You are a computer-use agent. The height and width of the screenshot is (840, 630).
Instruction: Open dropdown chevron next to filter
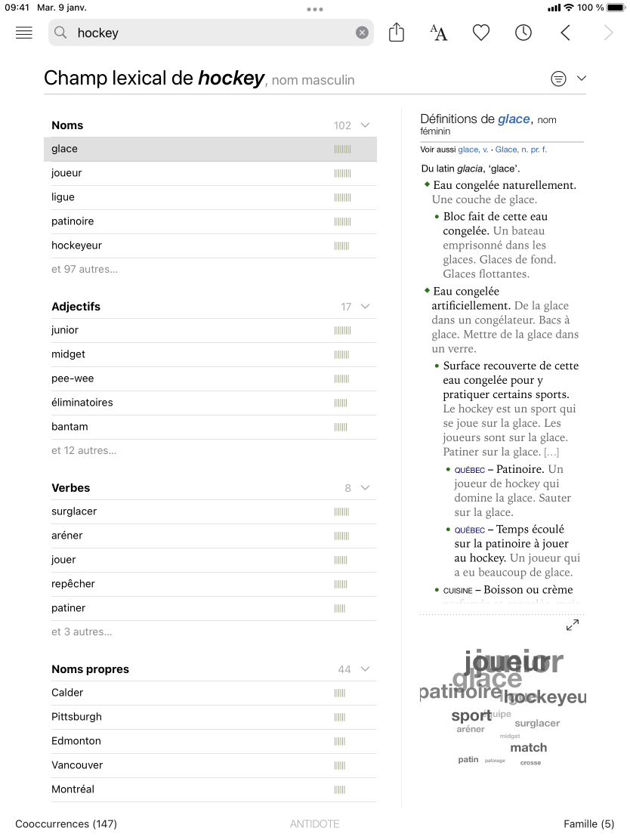(x=582, y=79)
